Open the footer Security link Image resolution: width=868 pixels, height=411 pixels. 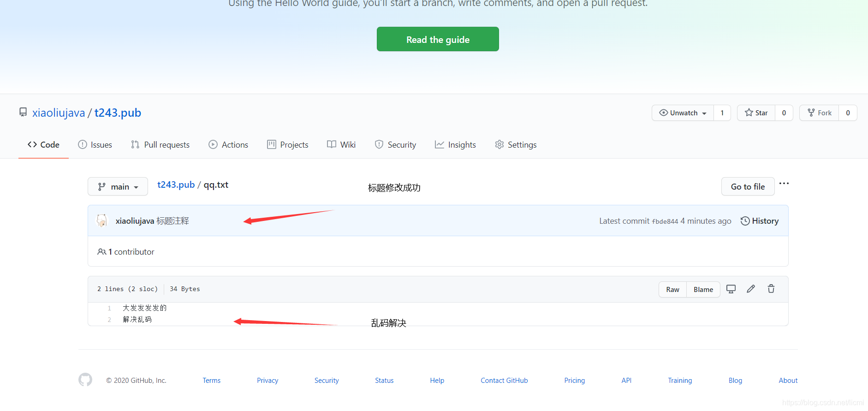pos(327,380)
